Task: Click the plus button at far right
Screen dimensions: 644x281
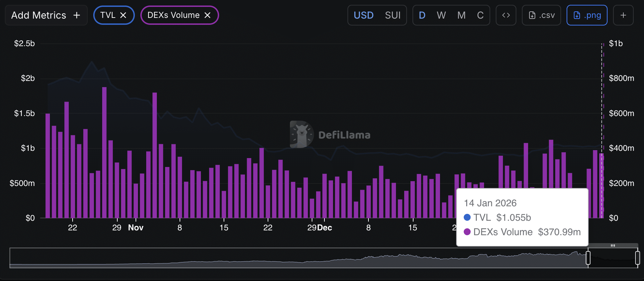Action: 623,15
